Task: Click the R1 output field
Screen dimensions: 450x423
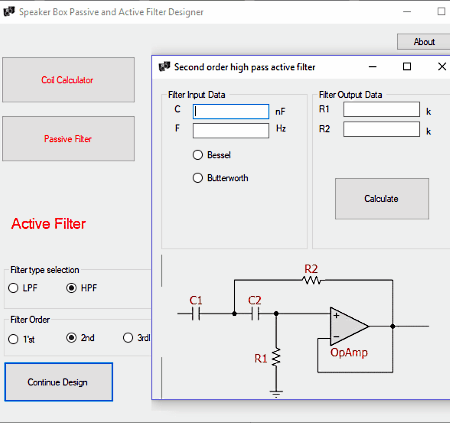Action: (381, 109)
